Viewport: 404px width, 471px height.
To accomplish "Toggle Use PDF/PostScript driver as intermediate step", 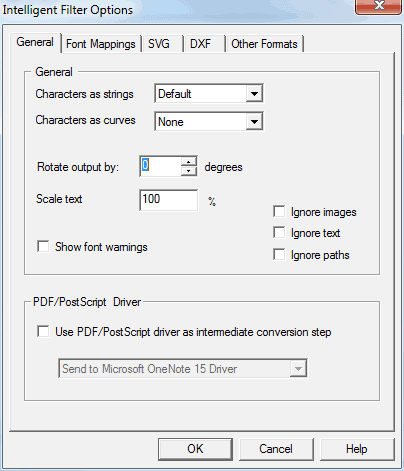I will point(43,332).
